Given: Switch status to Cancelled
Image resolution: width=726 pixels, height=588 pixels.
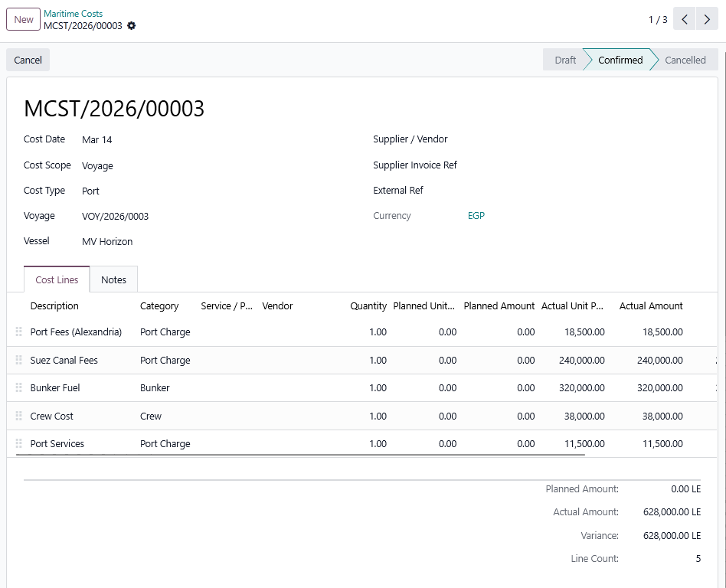Looking at the screenshot, I should (x=685, y=60).
